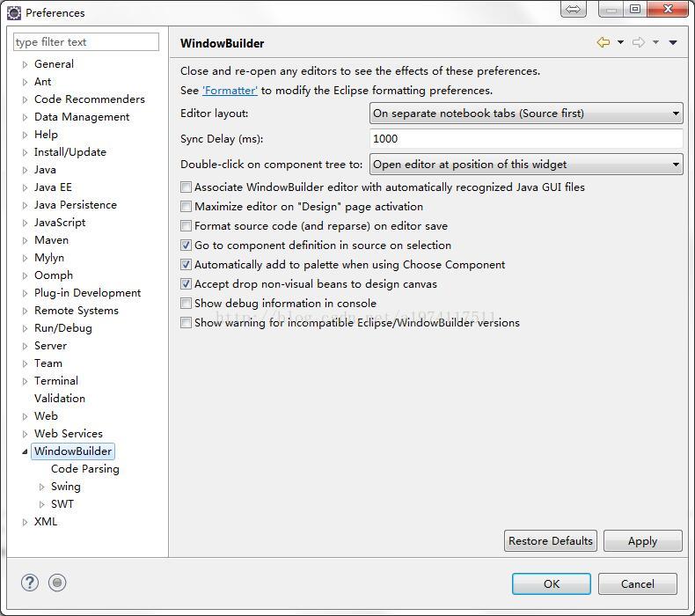Uncheck Accept drop non-visual beans option
The width and height of the screenshot is (695, 616).
[187, 284]
